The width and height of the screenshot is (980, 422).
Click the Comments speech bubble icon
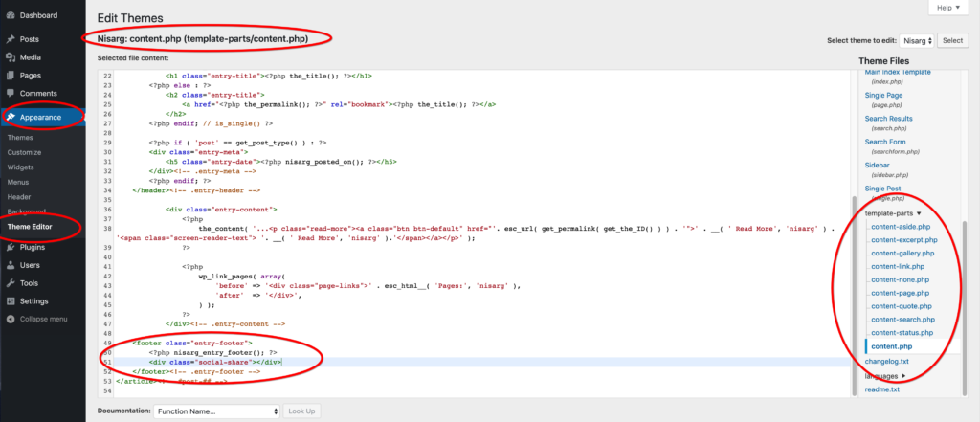point(11,93)
